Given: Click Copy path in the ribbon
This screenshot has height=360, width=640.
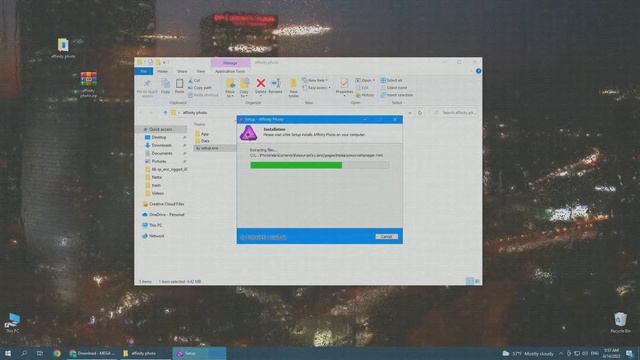Looking at the screenshot, I should [x=200, y=88].
